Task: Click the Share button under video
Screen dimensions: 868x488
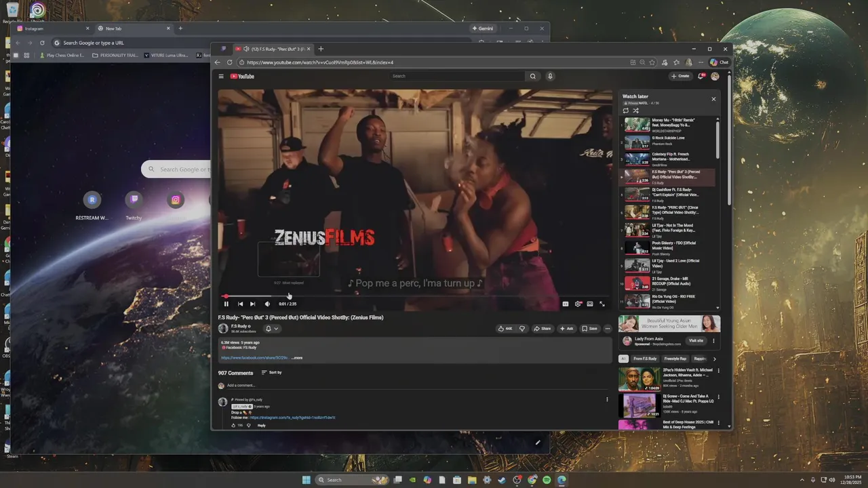Action: (x=542, y=329)
